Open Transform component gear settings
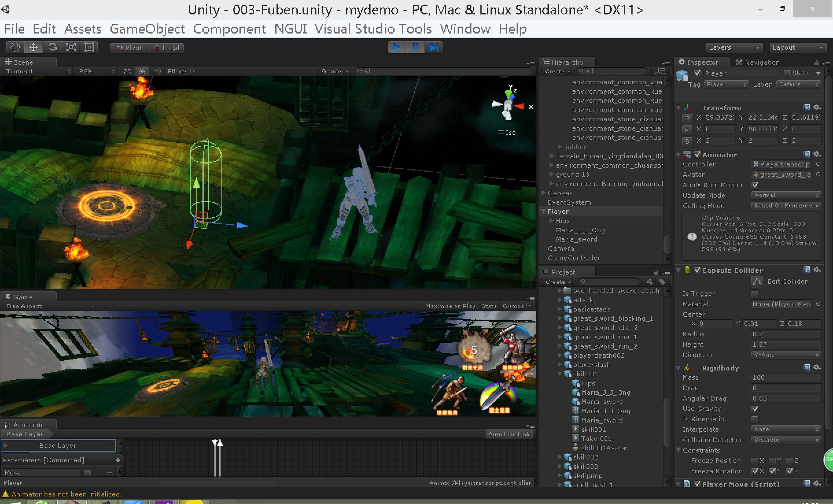 pos(817,108)
